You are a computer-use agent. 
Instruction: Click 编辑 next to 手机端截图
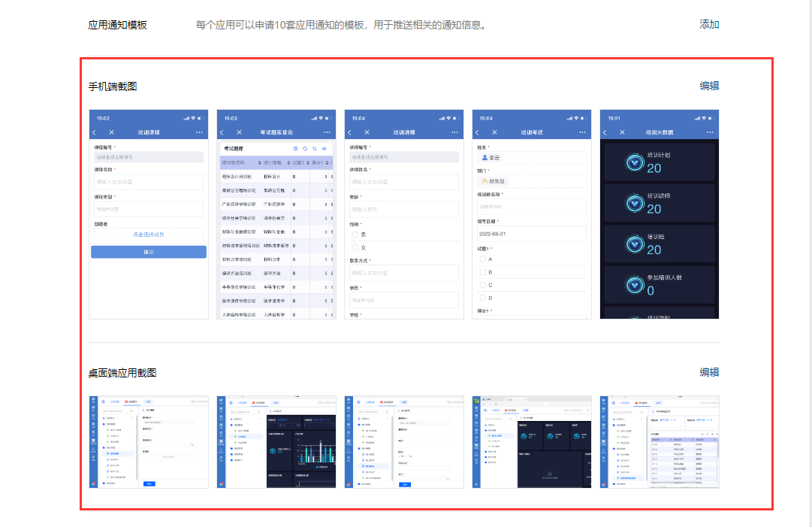tap(709, 86)
